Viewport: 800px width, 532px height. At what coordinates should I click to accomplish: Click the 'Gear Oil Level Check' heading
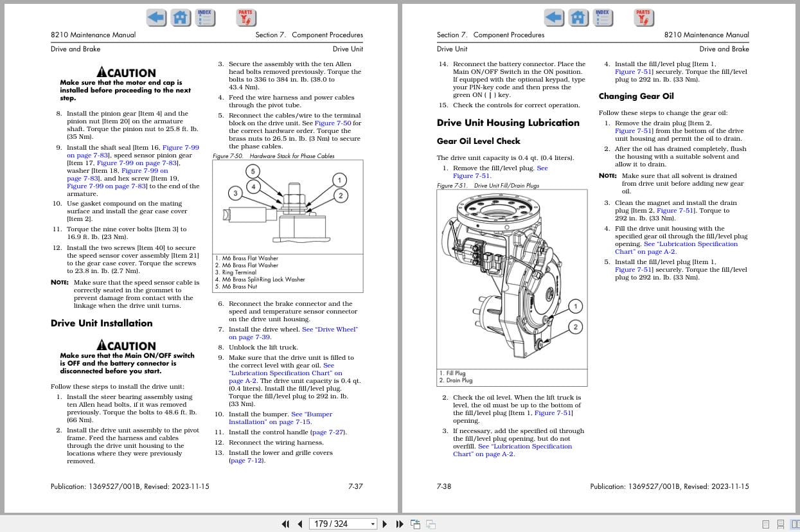[x=479, y=141]
